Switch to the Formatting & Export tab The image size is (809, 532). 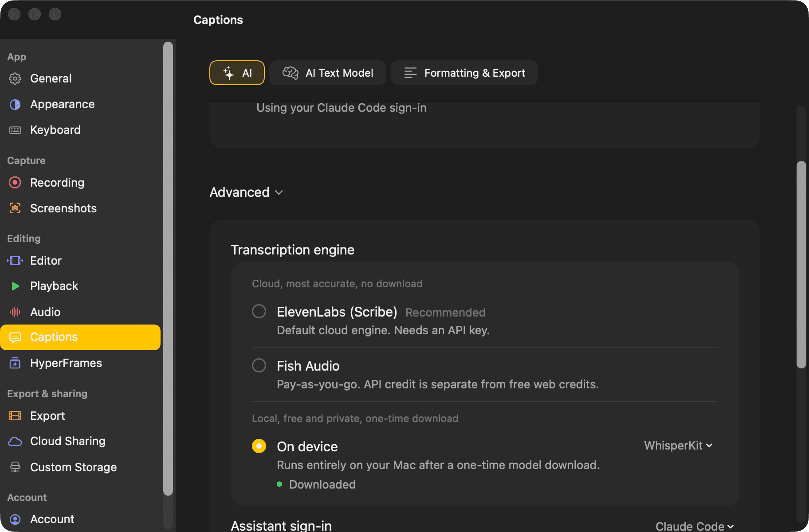[x=464, y=73]
